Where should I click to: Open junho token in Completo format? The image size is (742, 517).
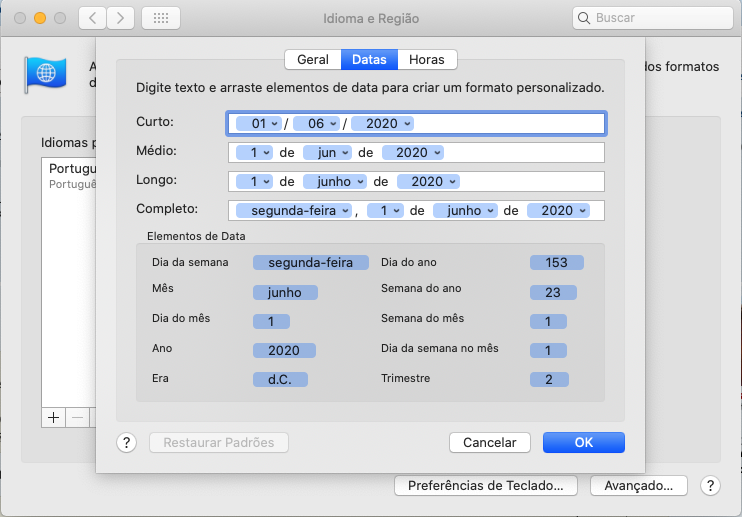[465, 210]
